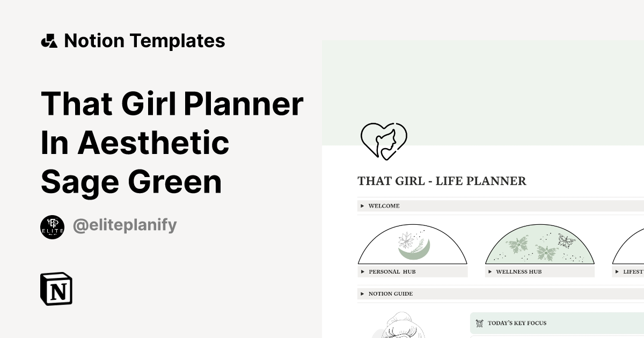Image resolution: width=644 pixels, height=338 pixels.
Task: Click the butterfly icon beside Today's Key Focus
Action: pos(480,323)
